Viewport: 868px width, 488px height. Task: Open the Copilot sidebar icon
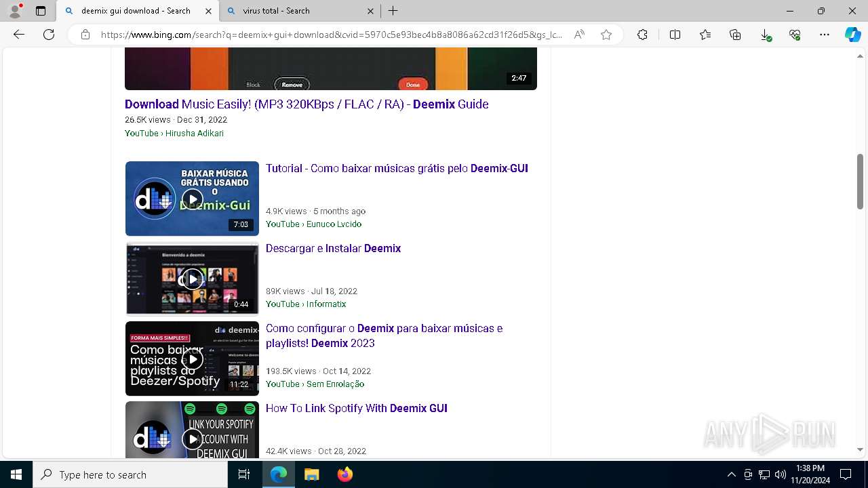click(852, 35)
